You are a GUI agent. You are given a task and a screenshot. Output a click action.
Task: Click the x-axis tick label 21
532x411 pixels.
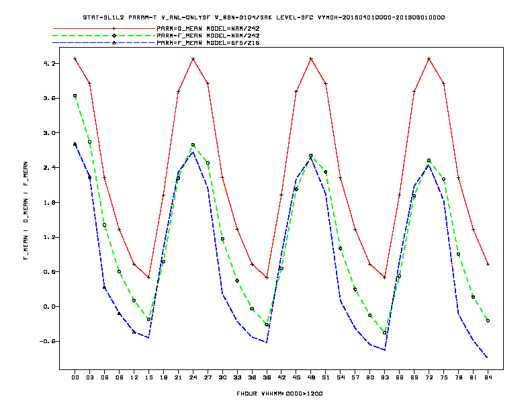(178, 377)
